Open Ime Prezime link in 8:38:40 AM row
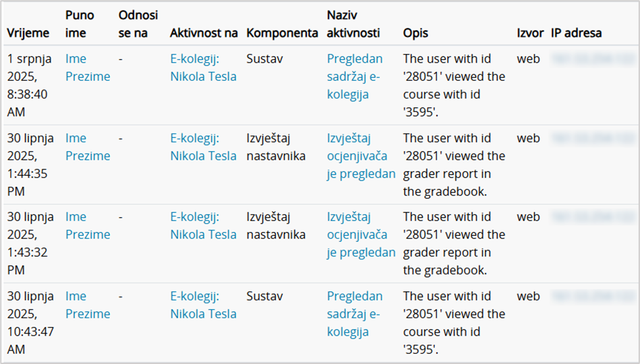 click(x=87, y=67)
